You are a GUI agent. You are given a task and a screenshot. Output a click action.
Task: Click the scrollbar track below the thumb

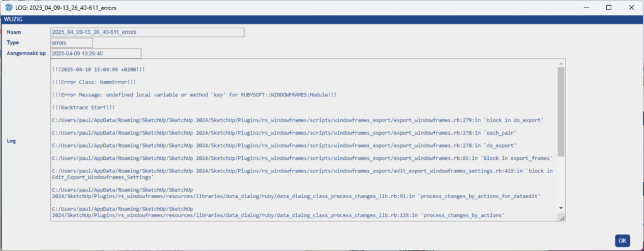tap(561, 181)
